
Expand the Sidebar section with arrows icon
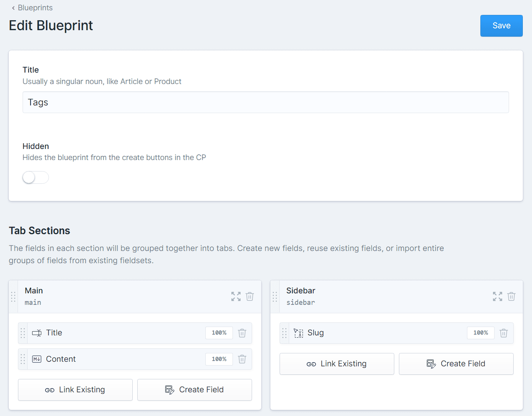tap(498, 296)
